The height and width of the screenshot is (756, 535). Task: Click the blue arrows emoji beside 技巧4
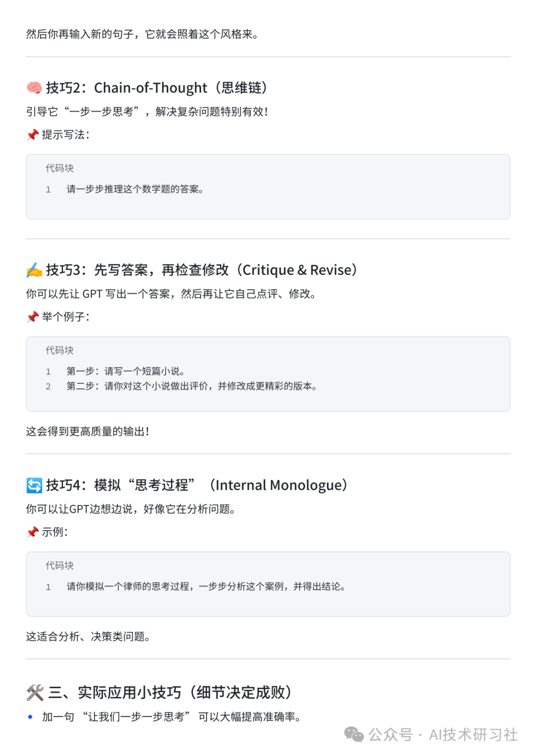[x=34, y=485]
